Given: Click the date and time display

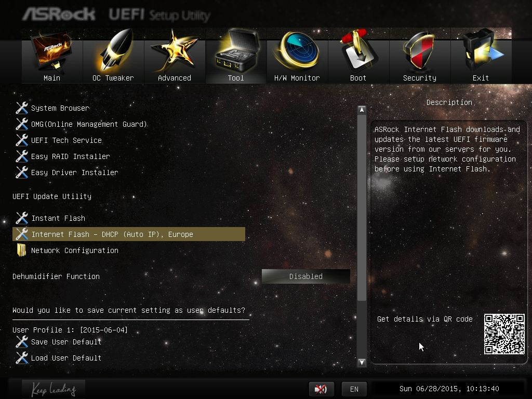Looking at the screenshot, I should 449,389.
